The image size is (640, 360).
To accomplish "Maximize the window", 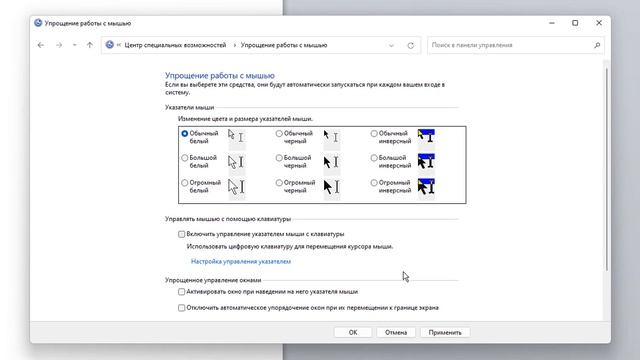I will 575,23.
